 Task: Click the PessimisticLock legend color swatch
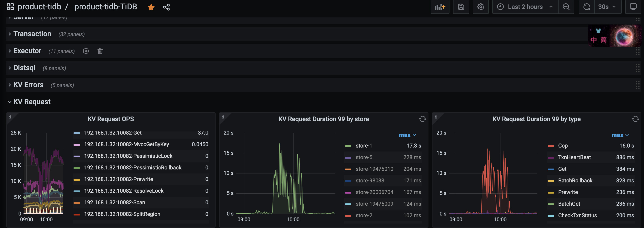(77, 156)
